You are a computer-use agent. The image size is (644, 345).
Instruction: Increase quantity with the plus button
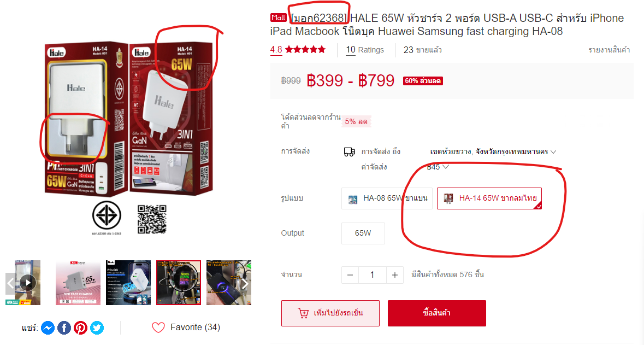point(395,274)
